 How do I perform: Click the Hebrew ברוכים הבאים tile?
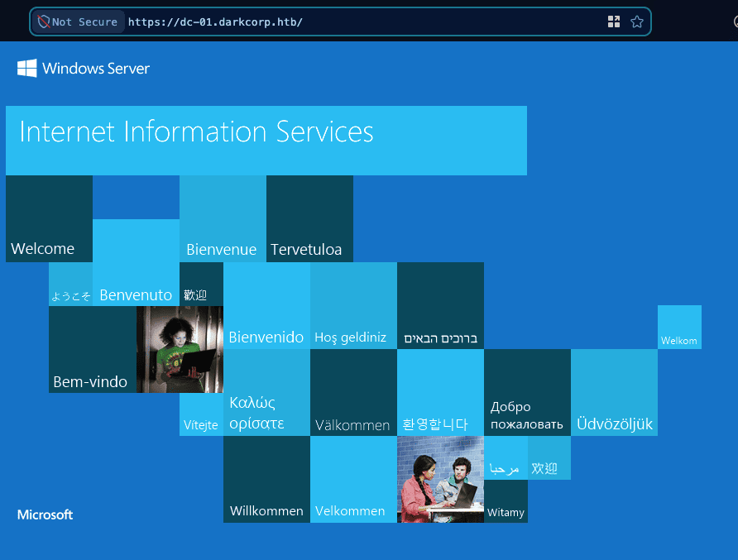tap(440, 306)
